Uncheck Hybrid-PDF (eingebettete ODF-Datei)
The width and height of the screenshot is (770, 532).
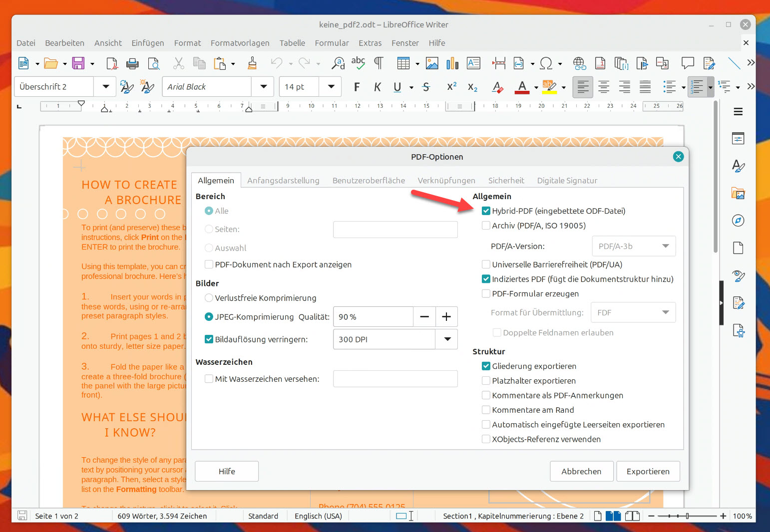(x=486, y=211)
